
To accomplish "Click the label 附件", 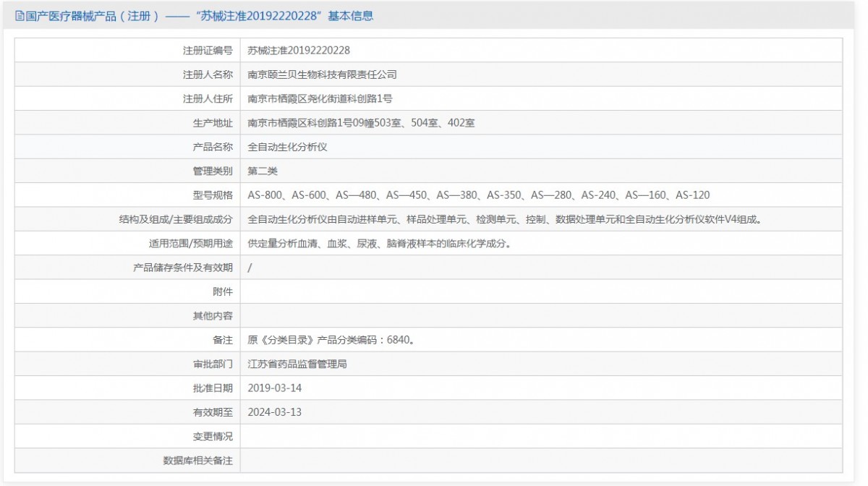I will pos(224,291).
